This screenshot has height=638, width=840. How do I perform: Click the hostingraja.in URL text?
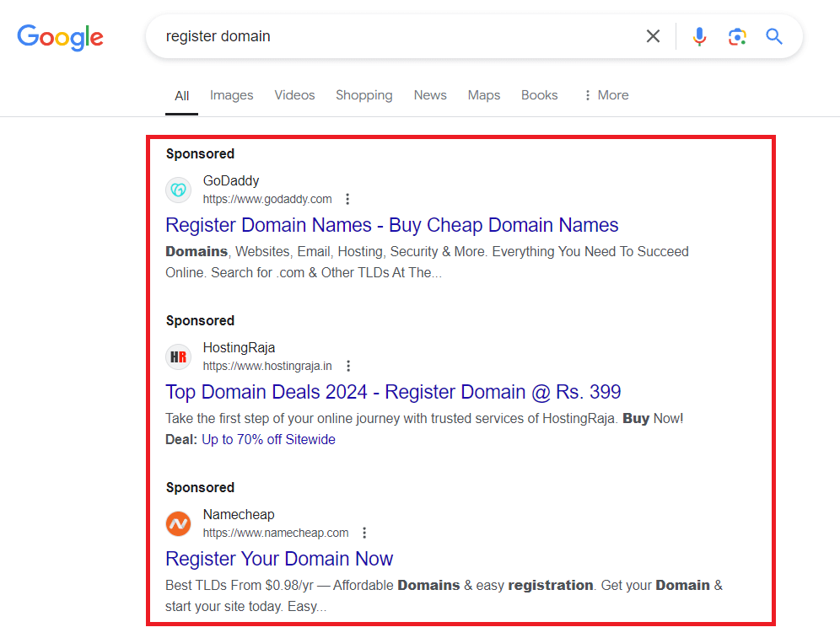267,366
